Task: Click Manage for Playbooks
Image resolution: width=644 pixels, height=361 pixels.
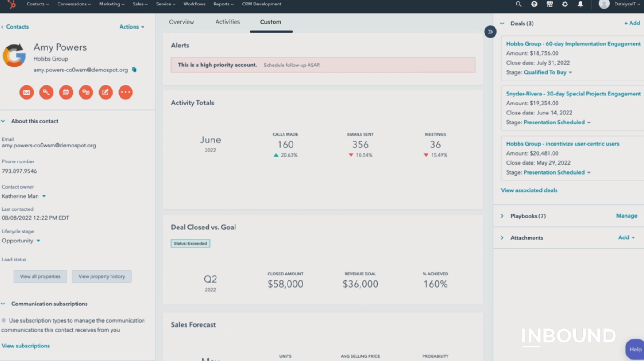Action: 626,216
